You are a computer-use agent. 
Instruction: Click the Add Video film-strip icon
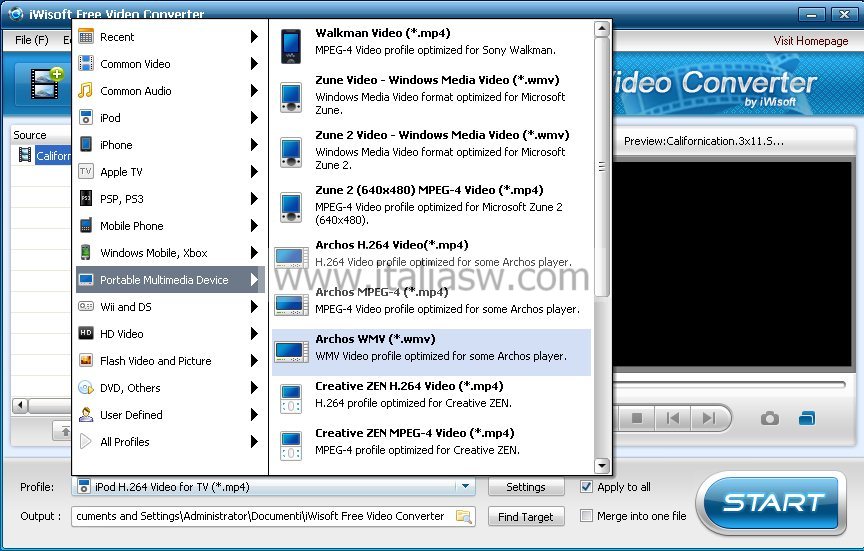click(46, 84)
